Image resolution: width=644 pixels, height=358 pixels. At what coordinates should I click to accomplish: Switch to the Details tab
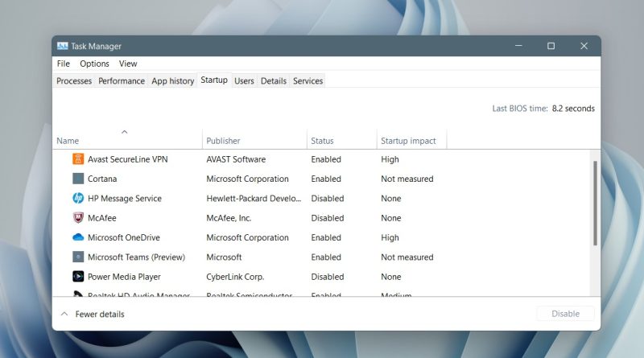(274, 81)
